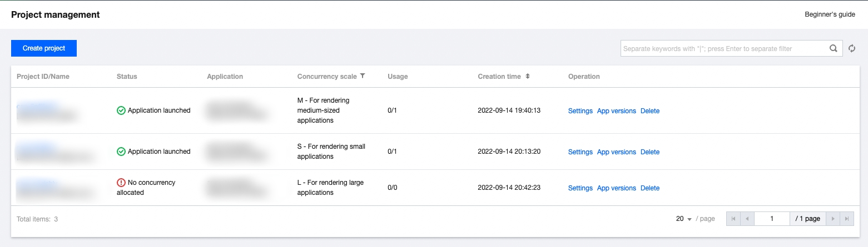Sort projects by Creation time
This screenshot has width=868, height=247.
tap(528, 76)
